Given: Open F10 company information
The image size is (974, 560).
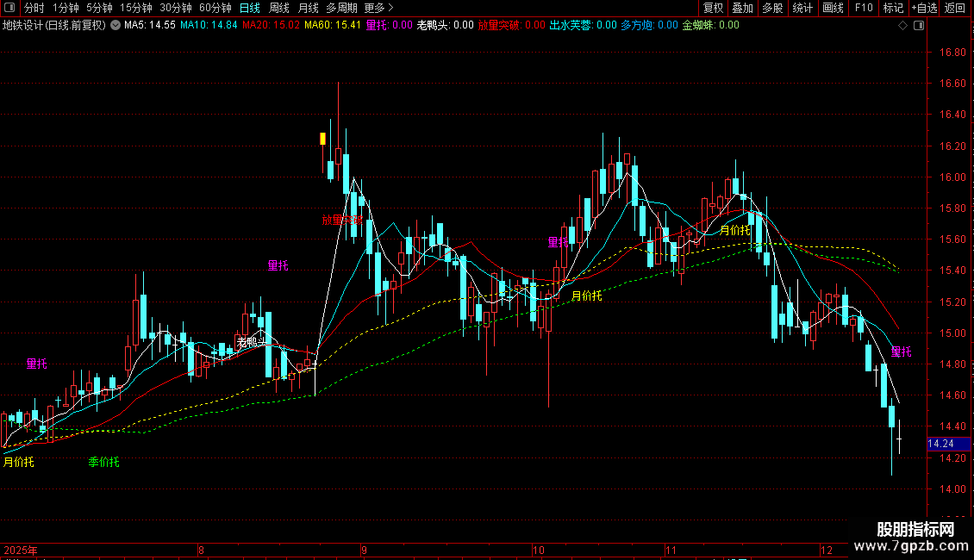Looking at the screenshot, I should 864,8.
